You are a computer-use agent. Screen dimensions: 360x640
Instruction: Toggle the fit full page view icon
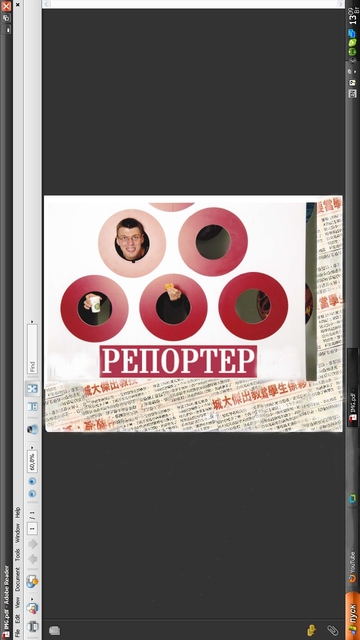(x=32, y=389)
